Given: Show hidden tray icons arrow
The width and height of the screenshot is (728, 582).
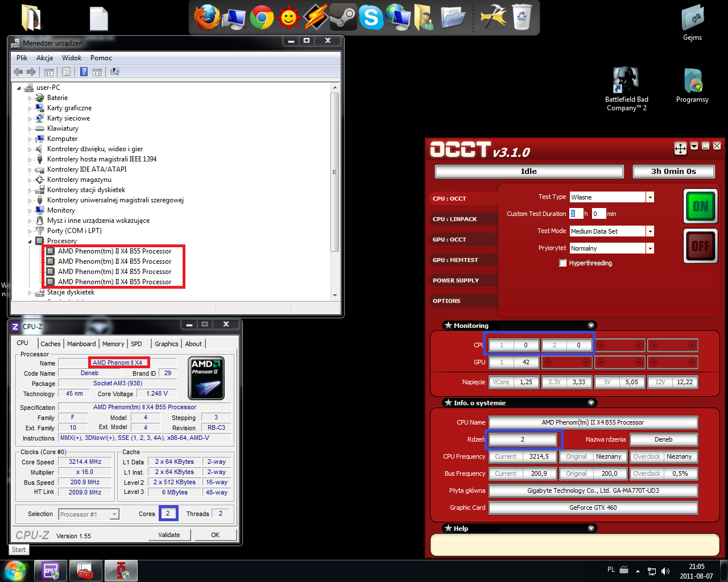Looking at the screenshot, I should pos(638,571).
